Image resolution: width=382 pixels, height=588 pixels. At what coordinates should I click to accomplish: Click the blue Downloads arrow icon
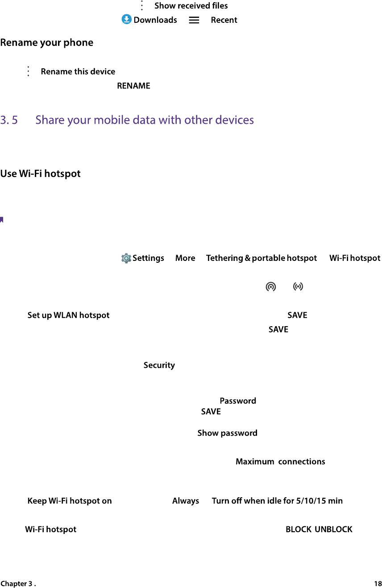127,19
